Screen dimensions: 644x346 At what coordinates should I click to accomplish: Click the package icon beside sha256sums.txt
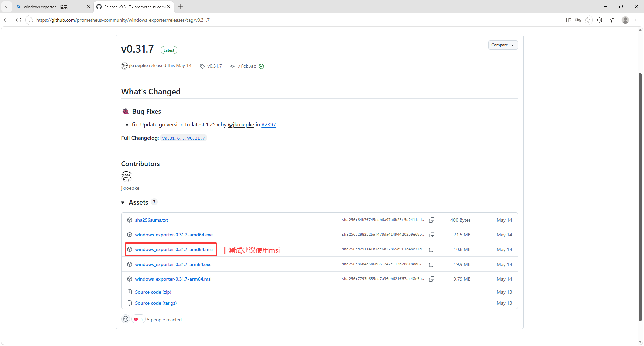[130, 220]
